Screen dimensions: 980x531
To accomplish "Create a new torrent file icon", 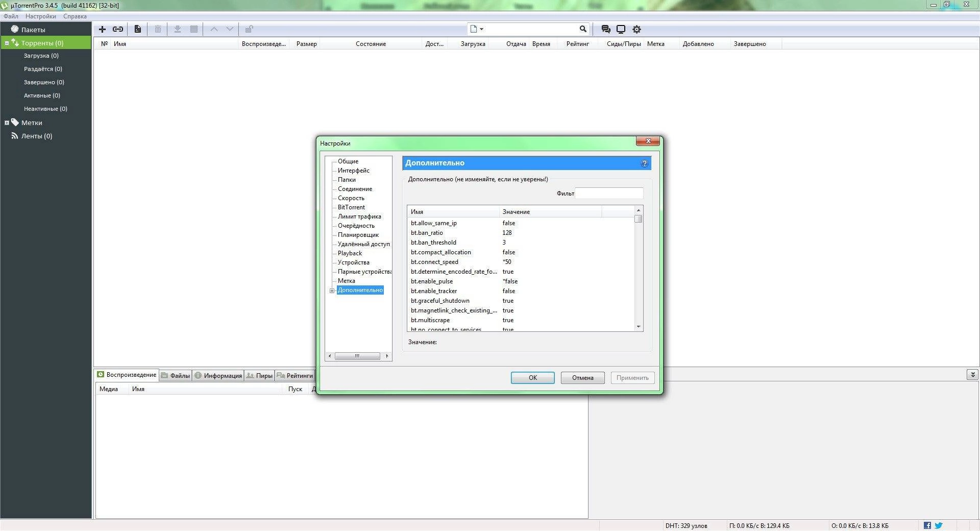I will click(x=137, y=29).
